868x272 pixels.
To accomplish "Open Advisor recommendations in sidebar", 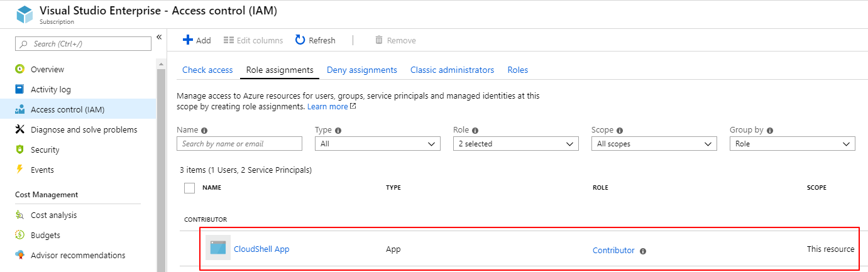I will coord(78,255).
